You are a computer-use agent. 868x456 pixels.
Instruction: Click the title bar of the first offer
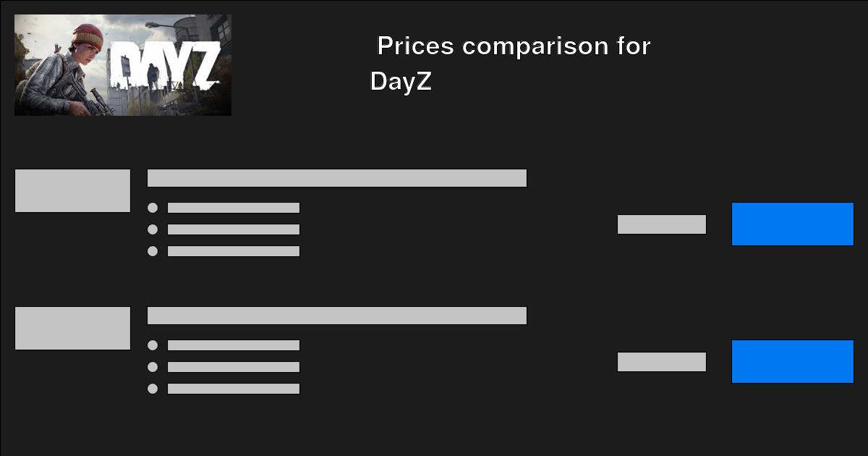[x=336, y=177]
